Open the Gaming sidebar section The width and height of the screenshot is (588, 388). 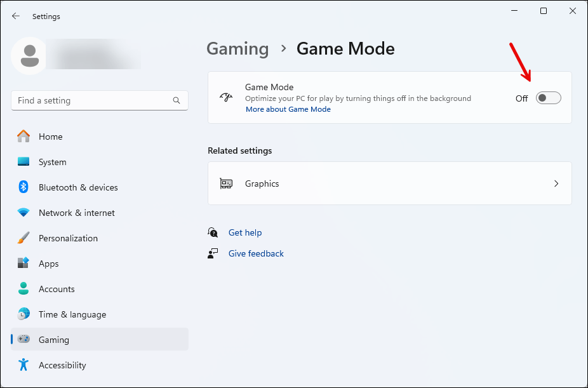pos(54,340)
